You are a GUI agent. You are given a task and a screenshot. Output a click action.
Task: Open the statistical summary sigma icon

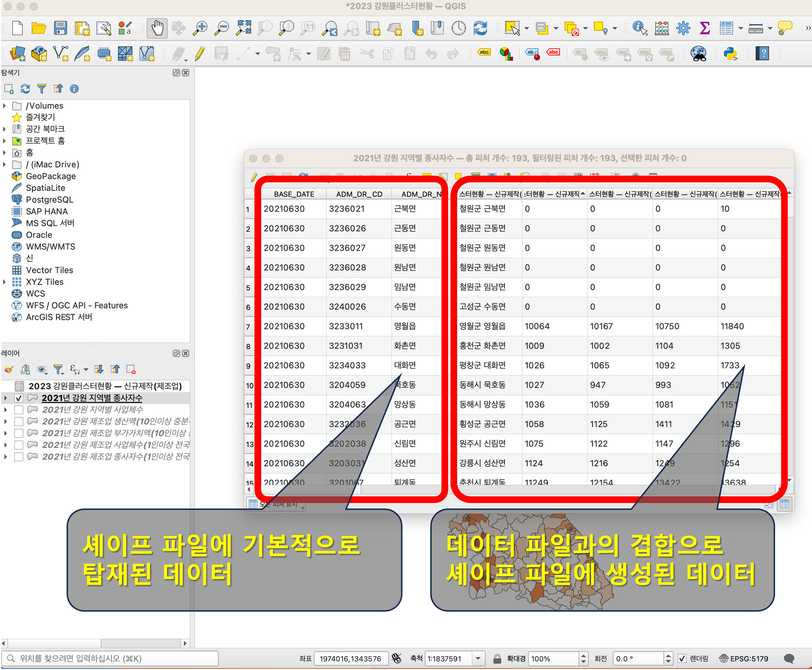(x=705, y=28)
